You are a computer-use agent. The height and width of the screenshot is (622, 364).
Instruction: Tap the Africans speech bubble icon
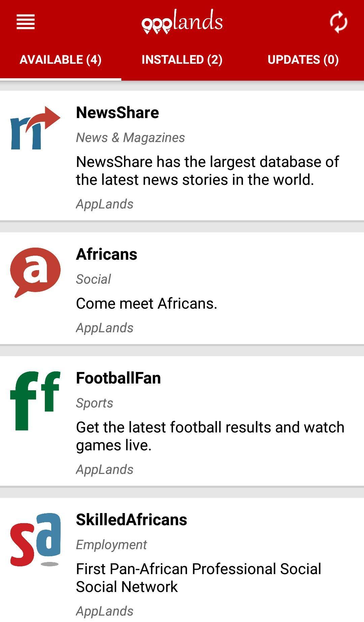(35, 272)
